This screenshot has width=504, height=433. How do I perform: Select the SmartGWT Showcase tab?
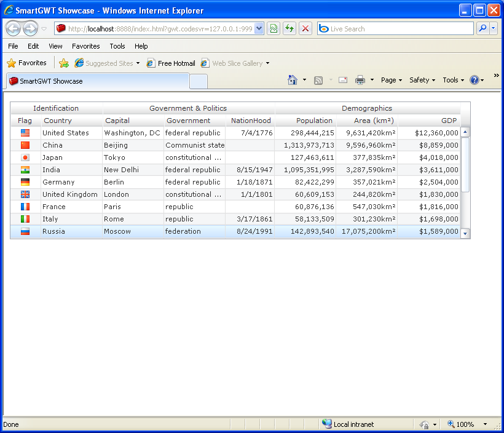pyautogui.click(x=98, y=81)
